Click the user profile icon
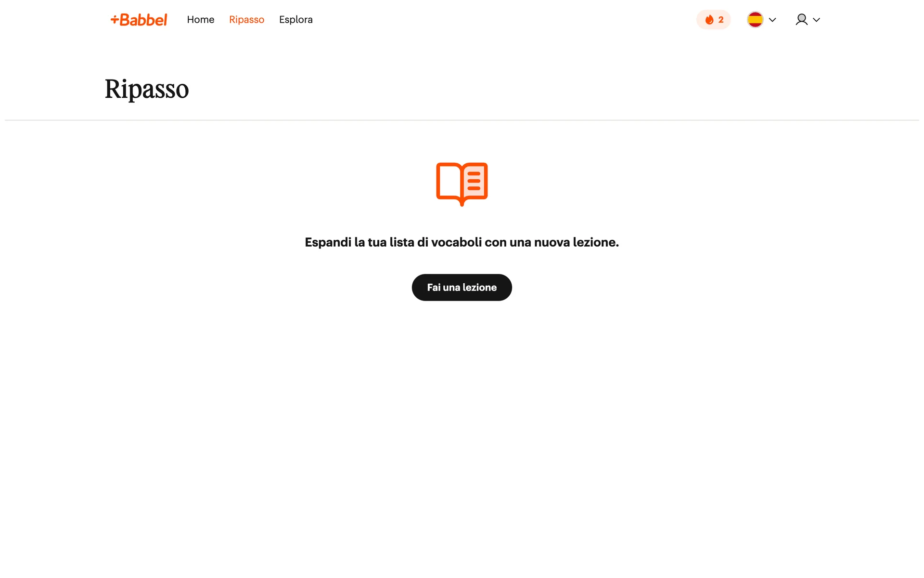The image size is (924, 578). click(801, 20)
